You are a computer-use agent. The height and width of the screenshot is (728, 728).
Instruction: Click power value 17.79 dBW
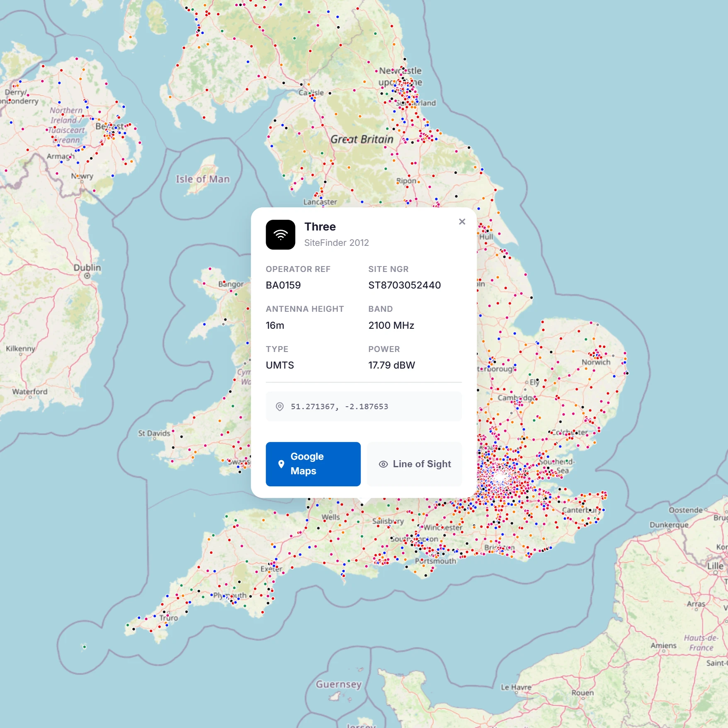click(x=392, y=365)
